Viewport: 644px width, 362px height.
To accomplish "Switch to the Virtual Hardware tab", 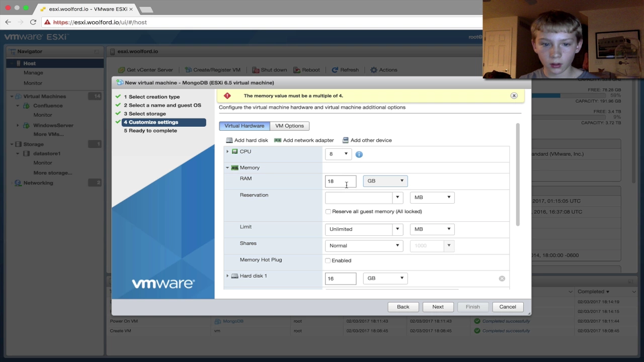I will pyautogui.click(x=245, y=126).
